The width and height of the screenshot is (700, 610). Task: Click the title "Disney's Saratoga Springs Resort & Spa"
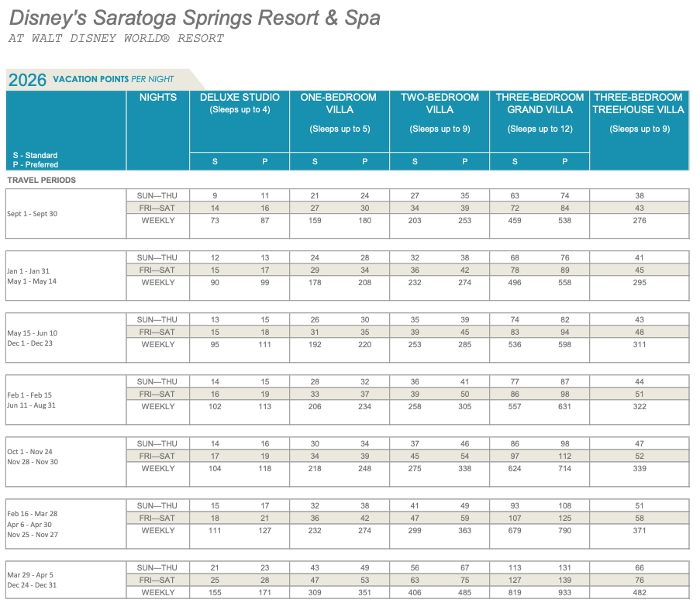195,19
